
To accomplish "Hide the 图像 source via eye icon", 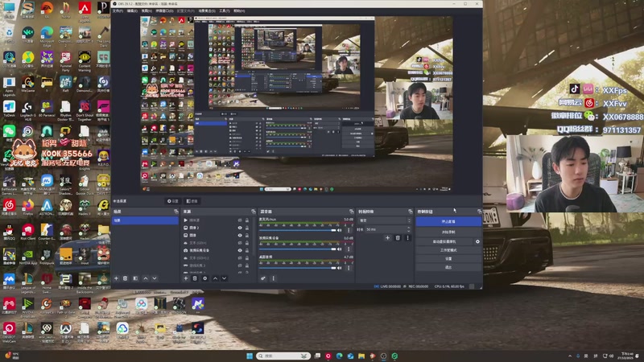I will pos(240,235).
